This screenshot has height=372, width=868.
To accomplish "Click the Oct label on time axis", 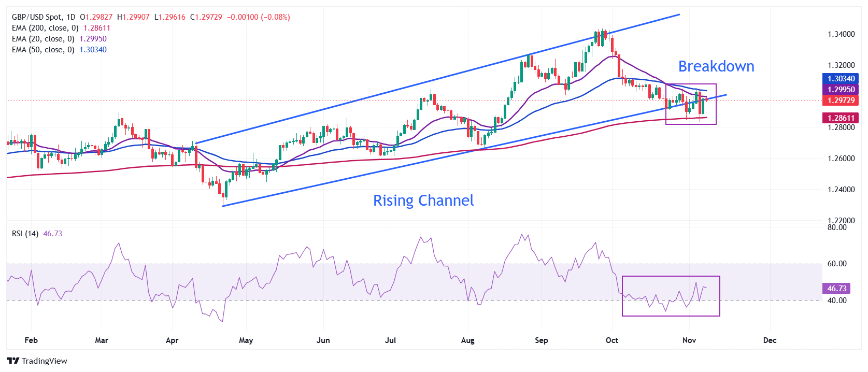I will (612, 340).
